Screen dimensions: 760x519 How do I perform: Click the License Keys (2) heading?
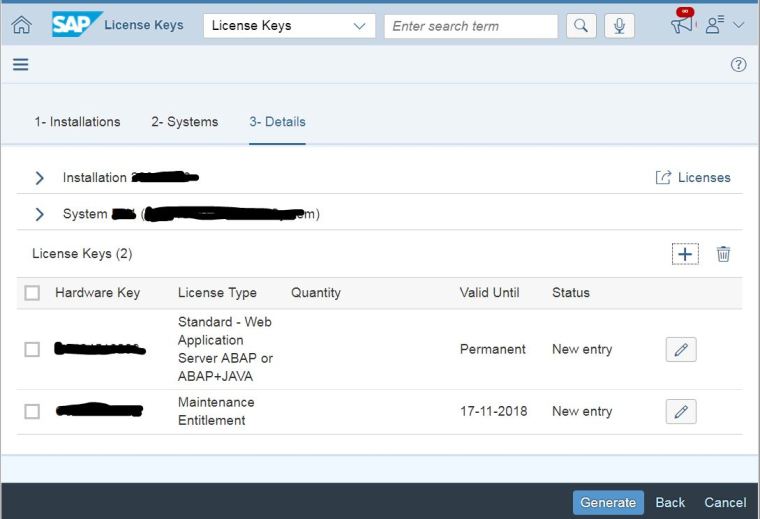[82, 253]
